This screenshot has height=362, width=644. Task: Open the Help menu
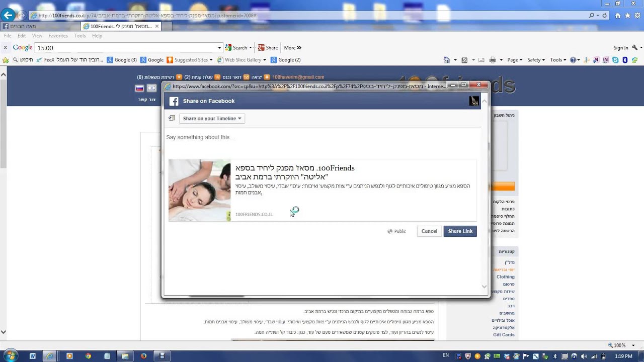pos(97,36)
